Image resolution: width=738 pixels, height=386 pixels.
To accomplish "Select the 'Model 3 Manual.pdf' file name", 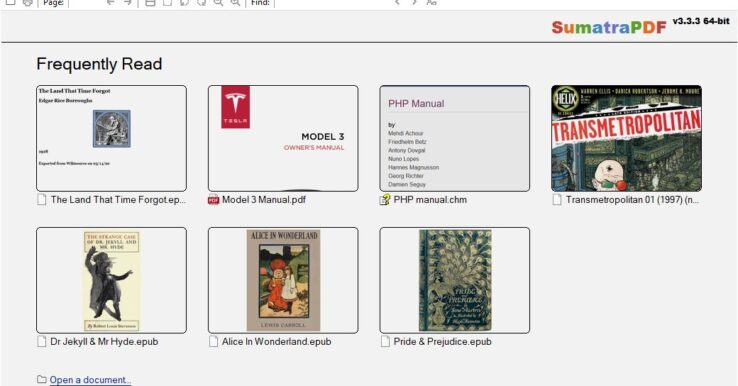I will point(264,200).
